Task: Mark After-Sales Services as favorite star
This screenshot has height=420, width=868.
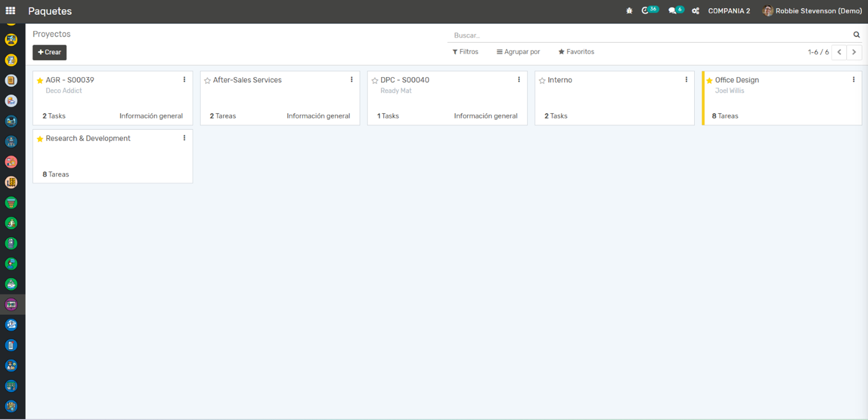Action: tap(208, 81)
